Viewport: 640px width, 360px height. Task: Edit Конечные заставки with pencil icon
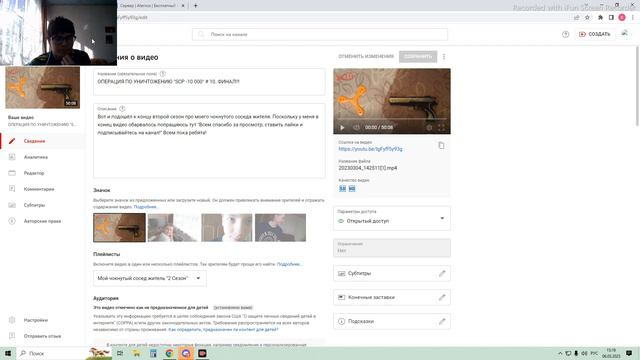(442, 297)
